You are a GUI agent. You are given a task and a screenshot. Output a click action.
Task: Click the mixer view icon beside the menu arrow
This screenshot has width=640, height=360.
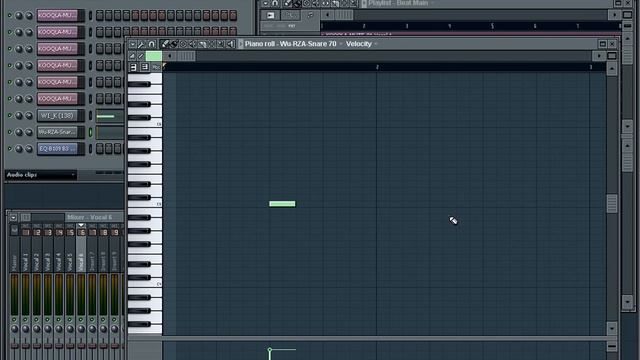coord(25,217)
